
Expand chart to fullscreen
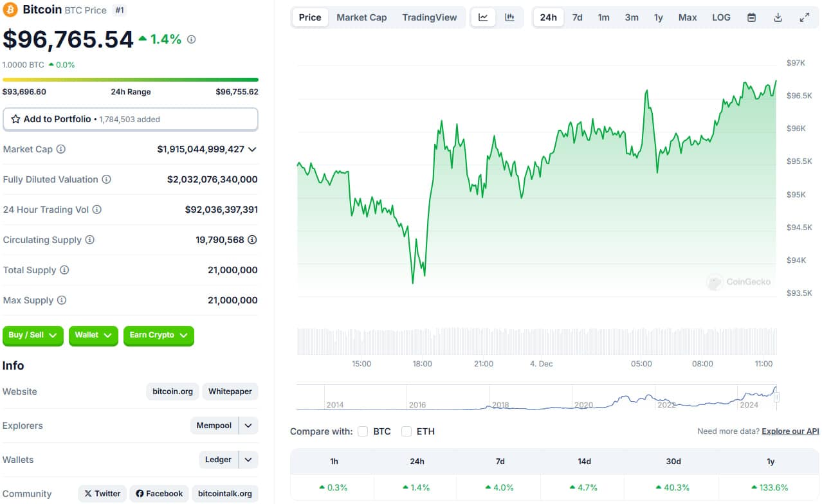804,17
